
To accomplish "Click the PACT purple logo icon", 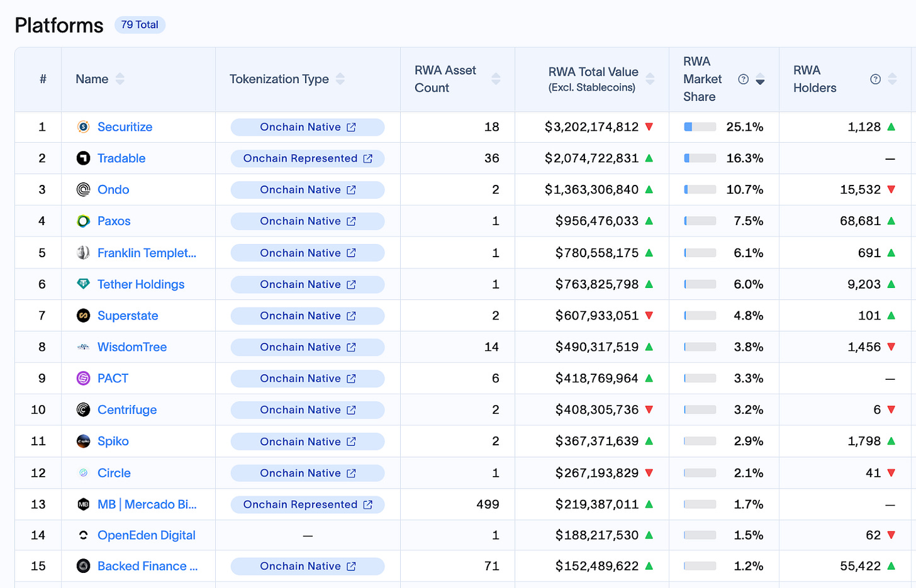I will pos(83,379).
